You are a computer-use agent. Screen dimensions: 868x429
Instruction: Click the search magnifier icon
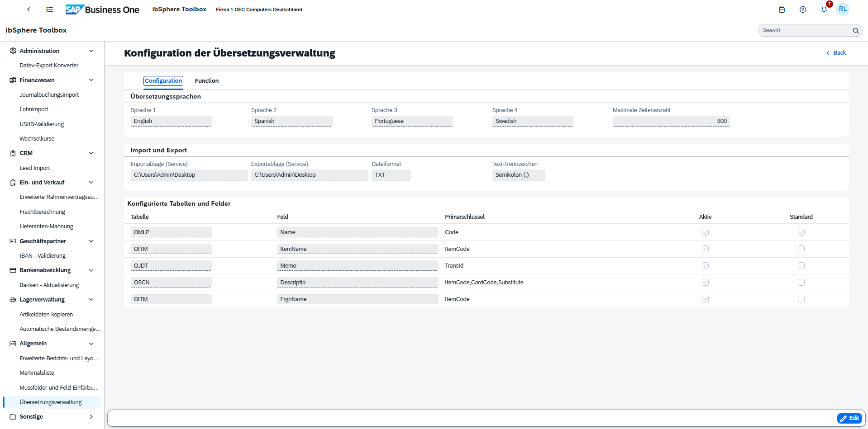(856, 31)
